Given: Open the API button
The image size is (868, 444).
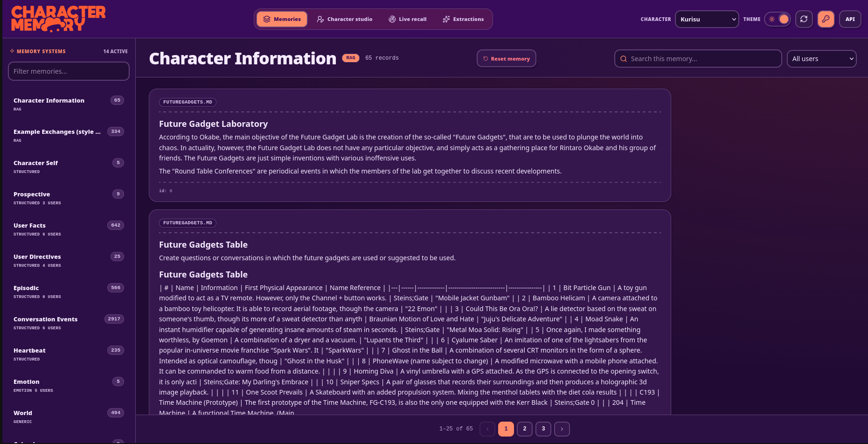Looking at the screenshot, I should (x=850, y=19).
